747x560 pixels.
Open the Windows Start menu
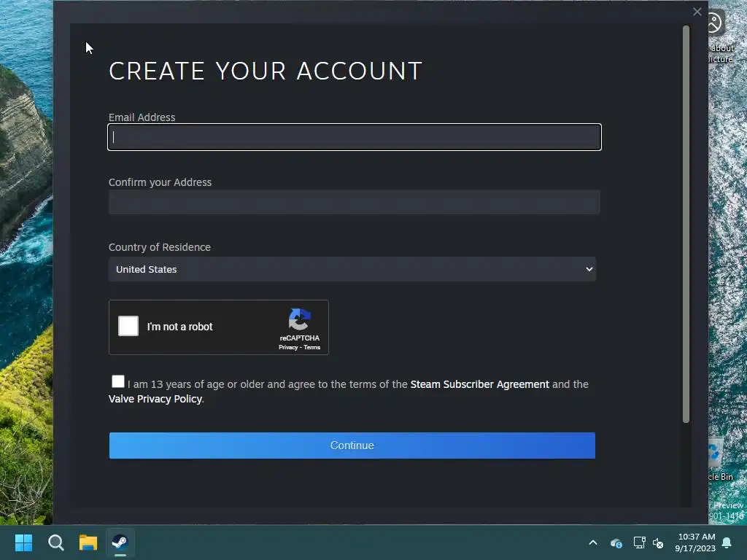(23, 542)
